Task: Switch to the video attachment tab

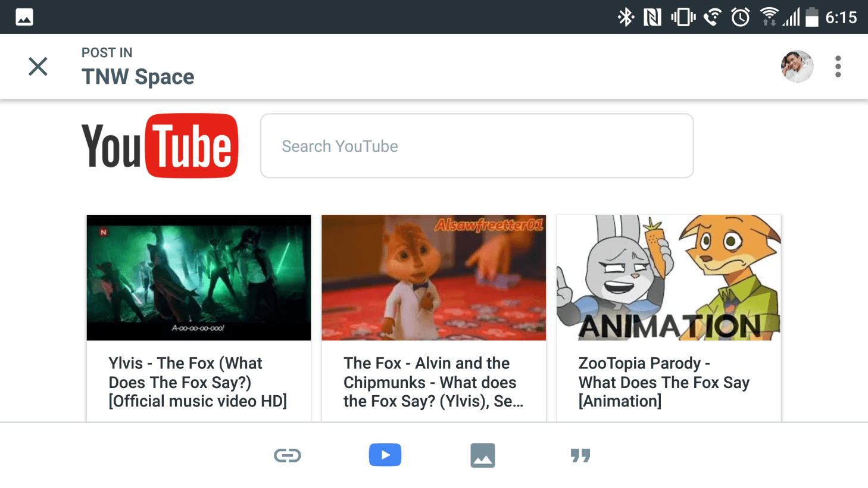Action: (x=385, y=455)
